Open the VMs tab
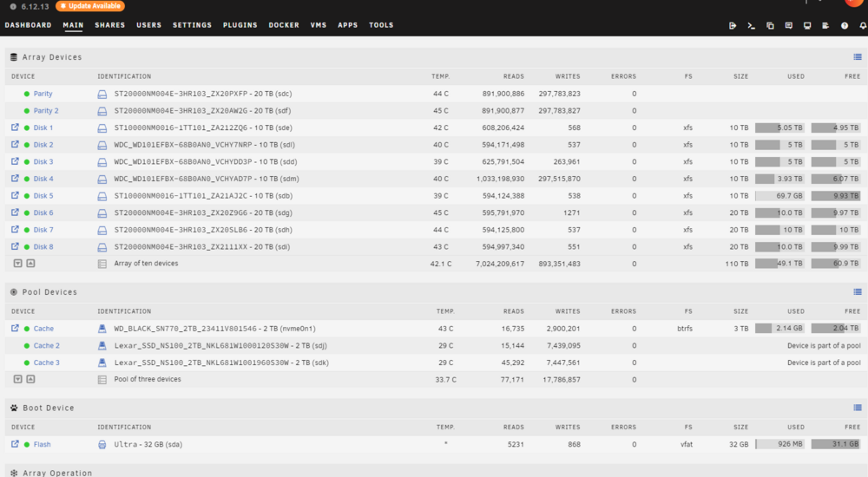This screenshot has width=868, height=477. [x=319, y=25]
